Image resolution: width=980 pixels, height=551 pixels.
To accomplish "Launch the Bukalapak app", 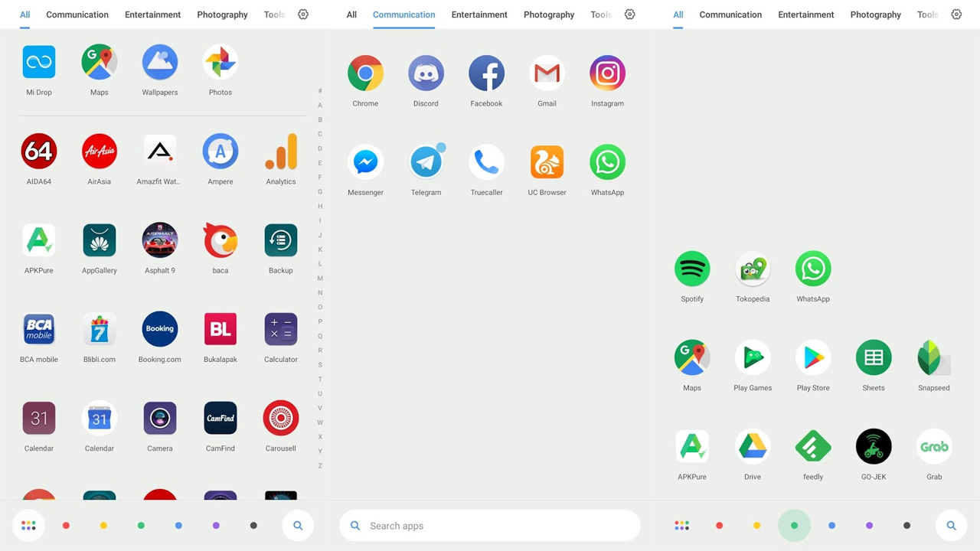I will tap(220, 329).
